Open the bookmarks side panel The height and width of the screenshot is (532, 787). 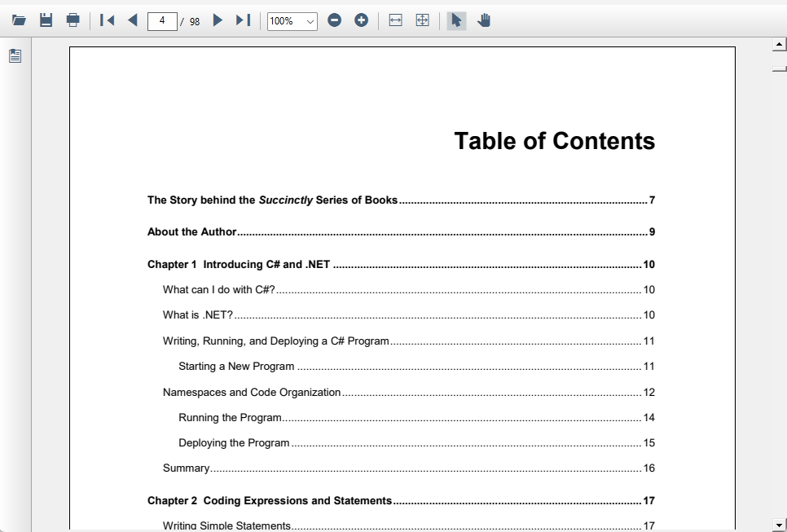[15, 55]
